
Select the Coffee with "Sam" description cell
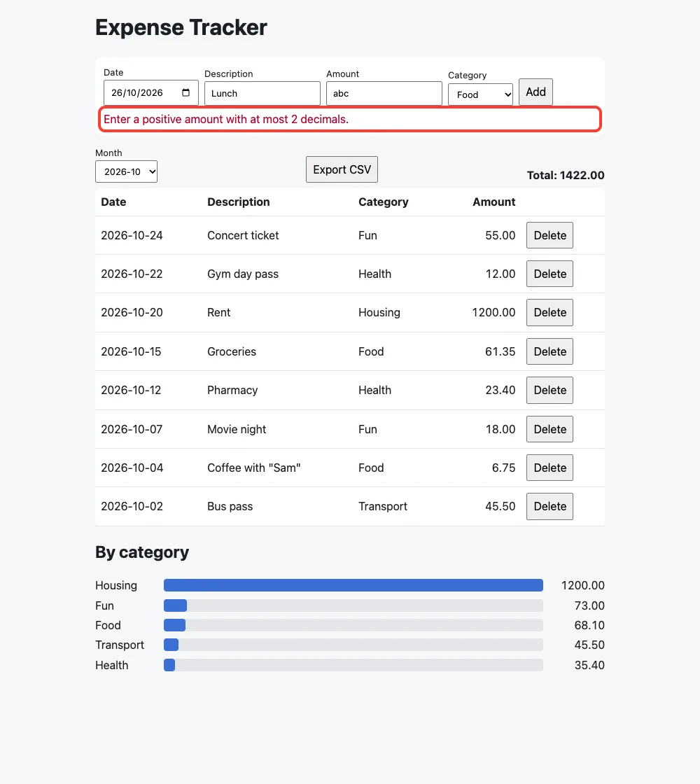254,468
